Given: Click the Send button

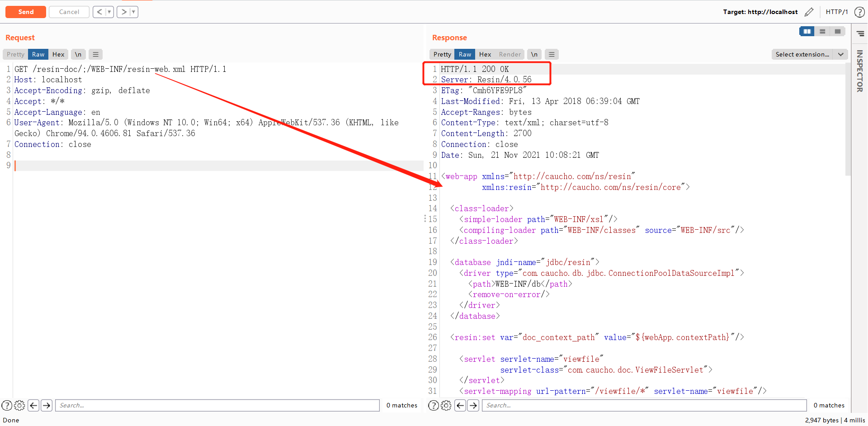Looking at the screenshot, I should (26, 12).
